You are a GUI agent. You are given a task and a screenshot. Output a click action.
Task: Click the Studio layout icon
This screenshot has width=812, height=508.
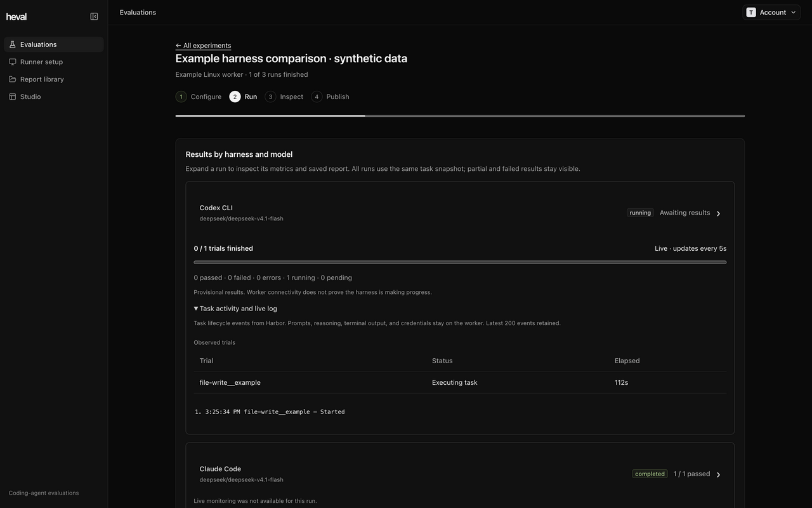point(13,97)
